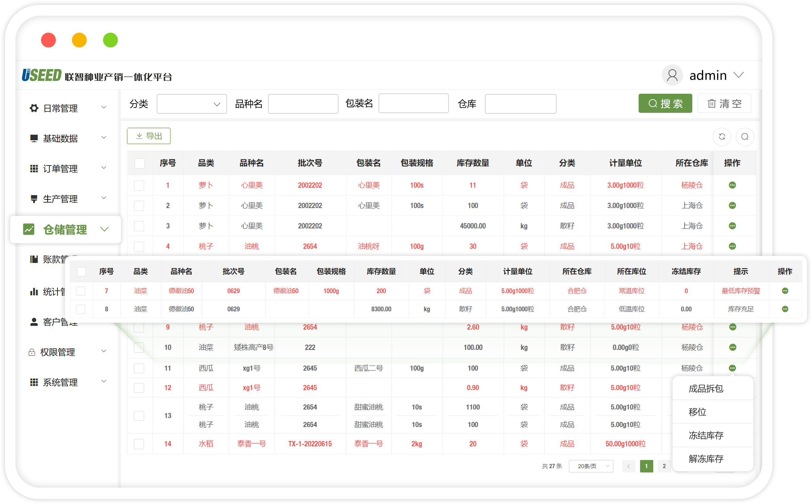Click the admin avatar icon
This screenshot has width=812, height=504.
(x=672, y=75)
